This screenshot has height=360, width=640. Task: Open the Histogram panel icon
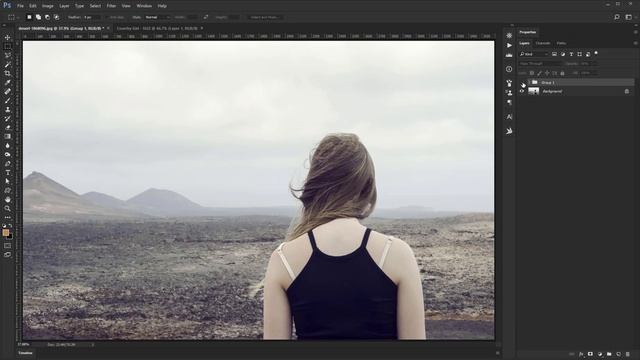click(x=509, y=55)
